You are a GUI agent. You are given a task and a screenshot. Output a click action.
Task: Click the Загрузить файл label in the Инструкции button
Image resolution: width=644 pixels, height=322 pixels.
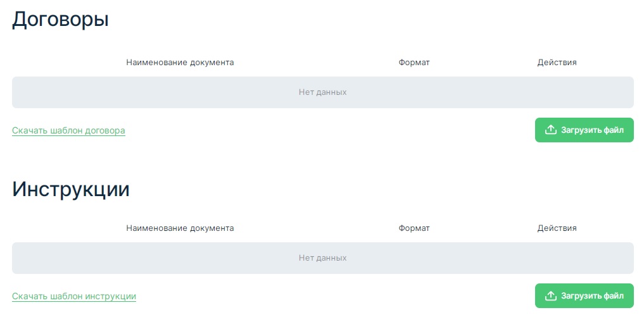click(592, 296)
